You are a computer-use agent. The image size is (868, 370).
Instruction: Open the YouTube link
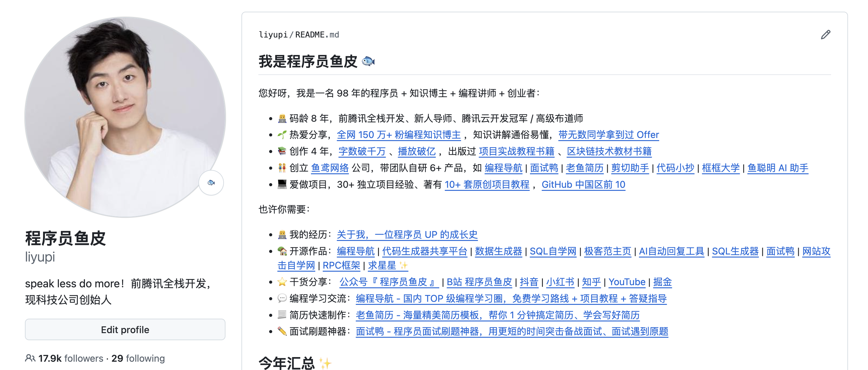627,282
